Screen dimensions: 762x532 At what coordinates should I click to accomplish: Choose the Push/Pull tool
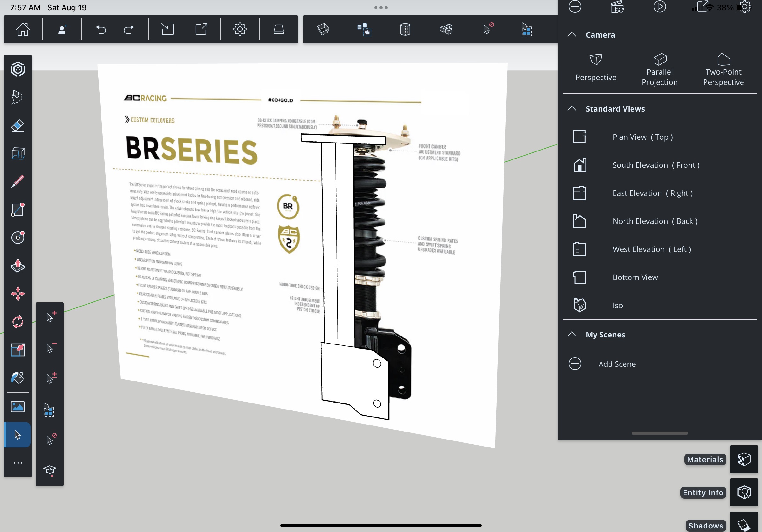18,266
